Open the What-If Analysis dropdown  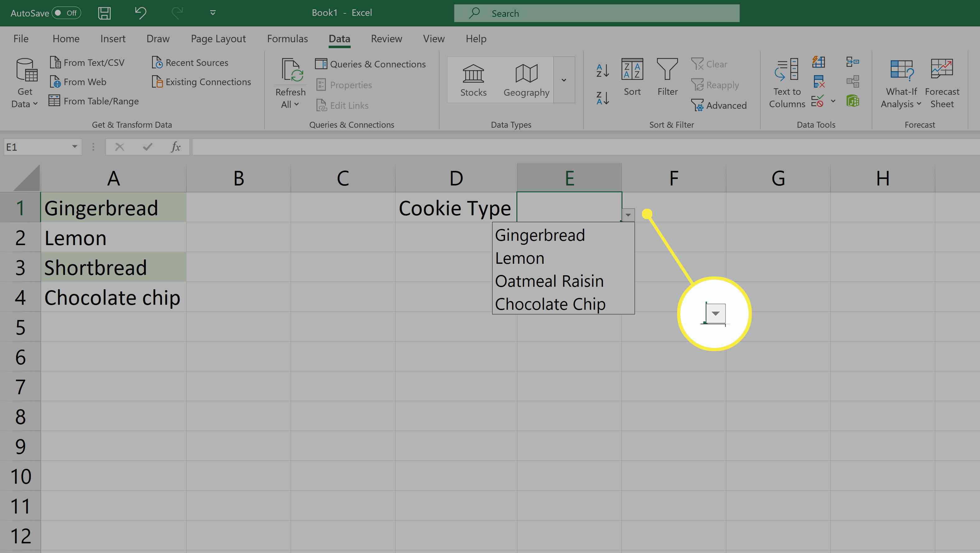901,83
